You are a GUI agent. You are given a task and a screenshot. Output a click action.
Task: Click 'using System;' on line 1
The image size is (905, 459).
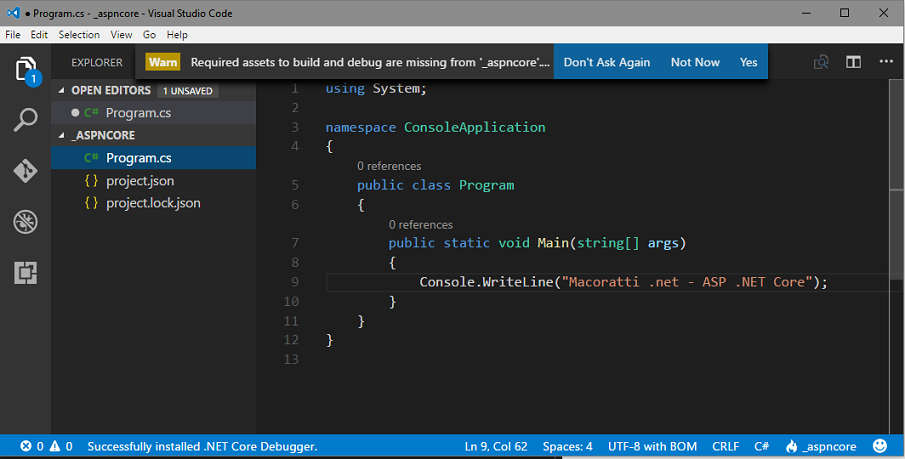point(376,88)
